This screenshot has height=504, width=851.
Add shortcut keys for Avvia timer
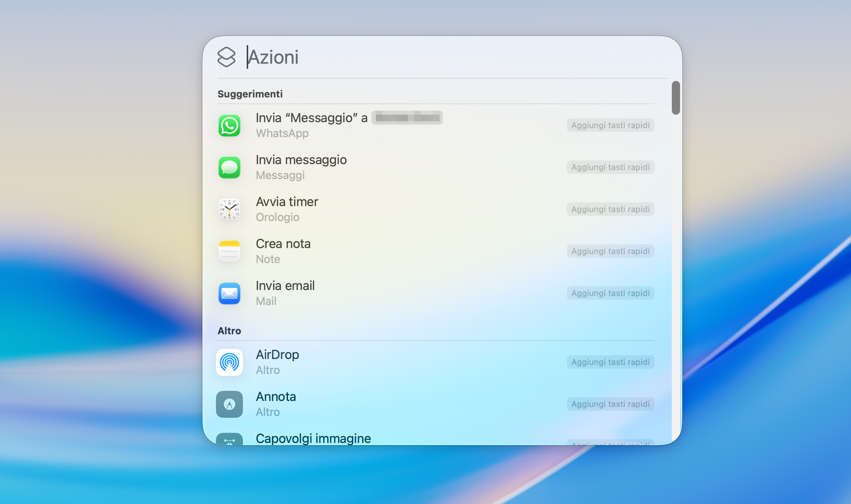click(610, 209)
